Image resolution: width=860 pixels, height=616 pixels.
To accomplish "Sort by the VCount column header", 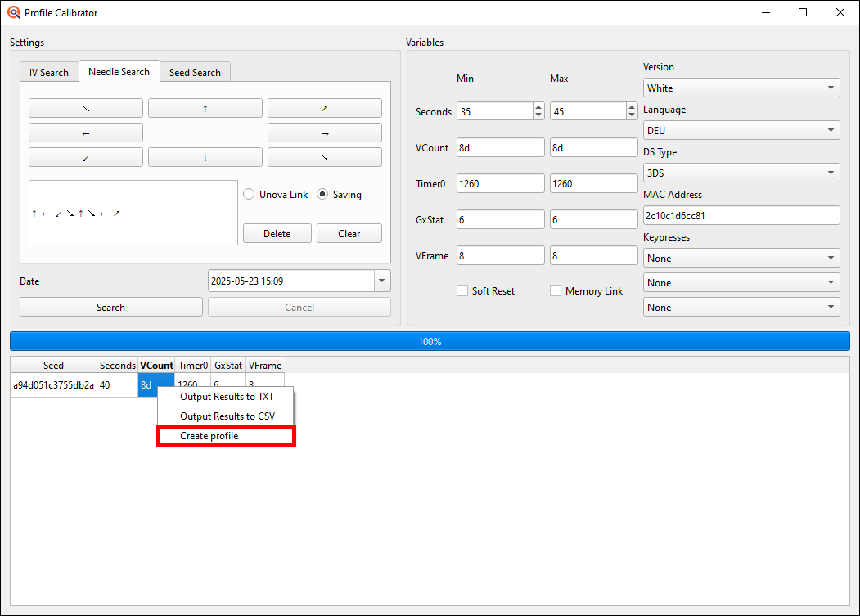I will pos(156,366).
